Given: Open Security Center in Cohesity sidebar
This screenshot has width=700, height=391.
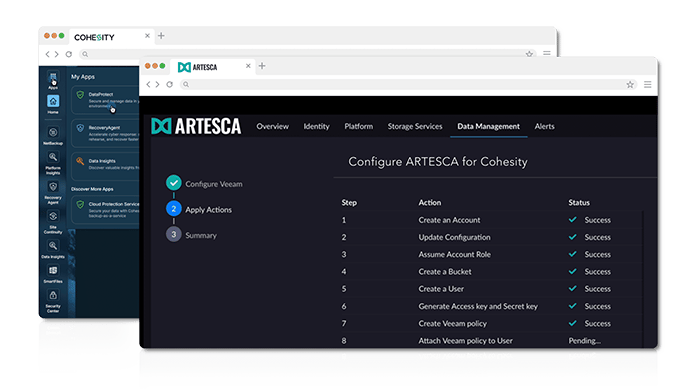Looking at the screenshot, I should point(53,301).
